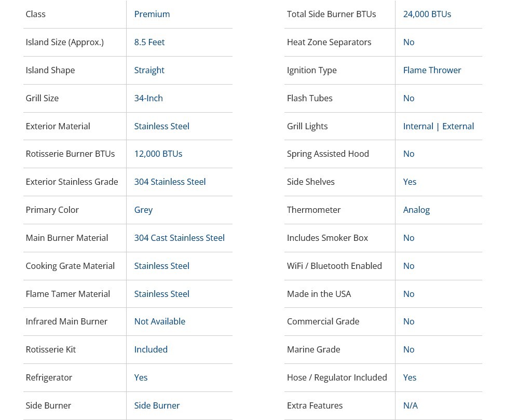The width and height of the screenshot is (518, 420).
Task: Click the Stainless Steel exterior material link
Action: coord(161,126)
